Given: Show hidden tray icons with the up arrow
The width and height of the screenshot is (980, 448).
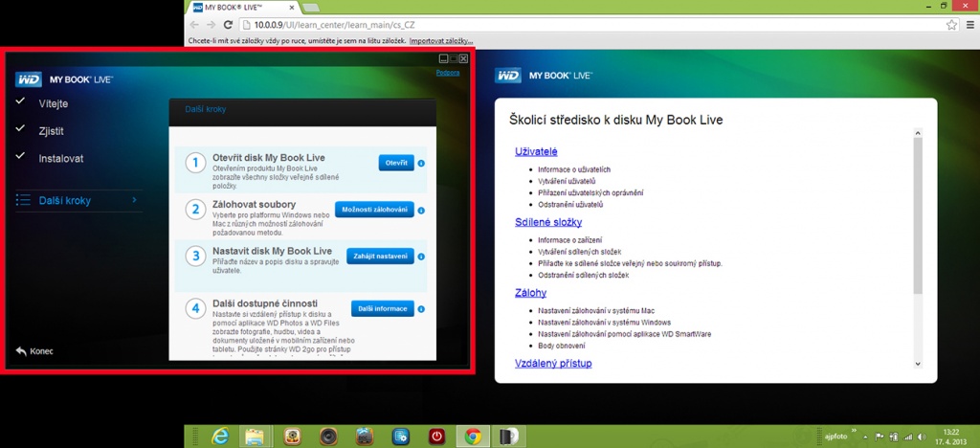Looking at the screenshot, I should [x=865, y=437].
